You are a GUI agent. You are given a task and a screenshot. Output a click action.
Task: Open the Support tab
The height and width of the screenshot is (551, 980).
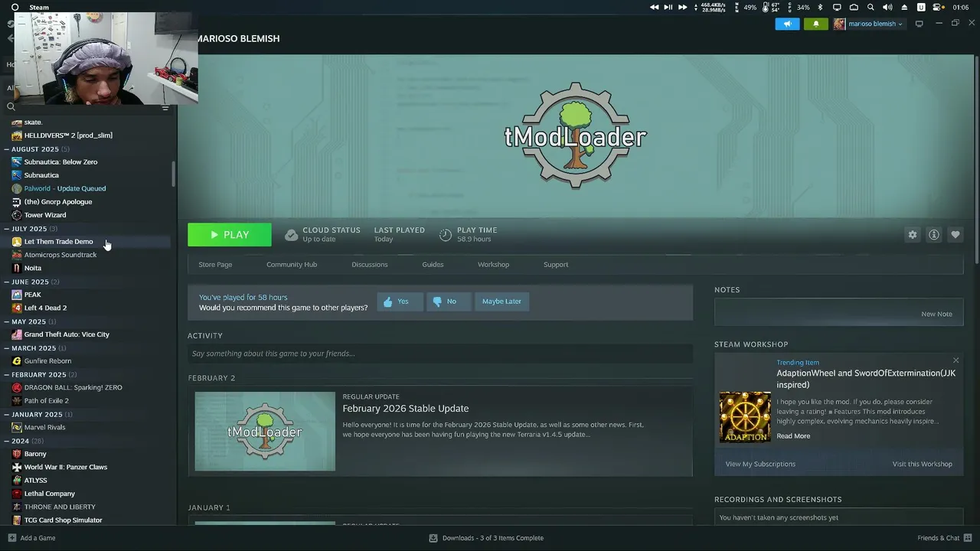[556, 265]
